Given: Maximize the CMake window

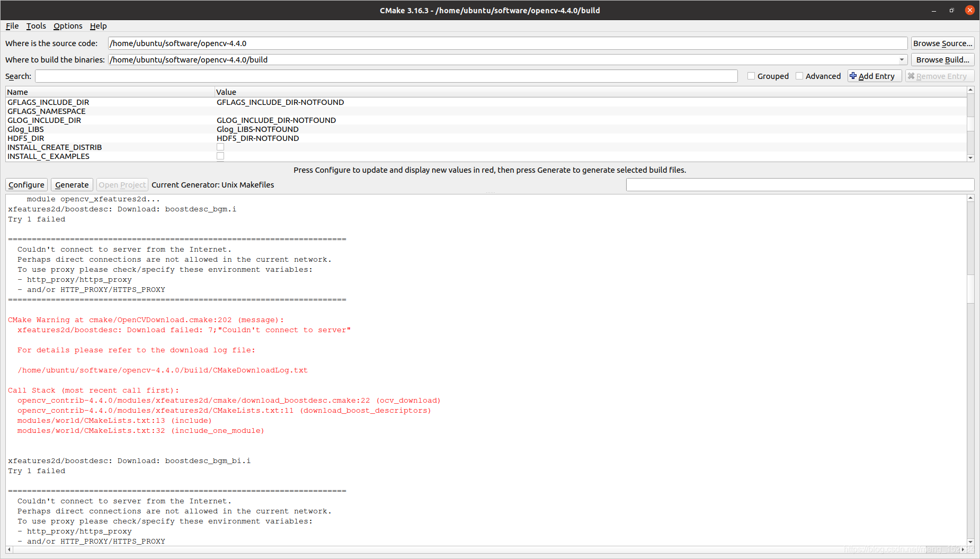Looking at the screenshot, I should [x=951, y=11].
